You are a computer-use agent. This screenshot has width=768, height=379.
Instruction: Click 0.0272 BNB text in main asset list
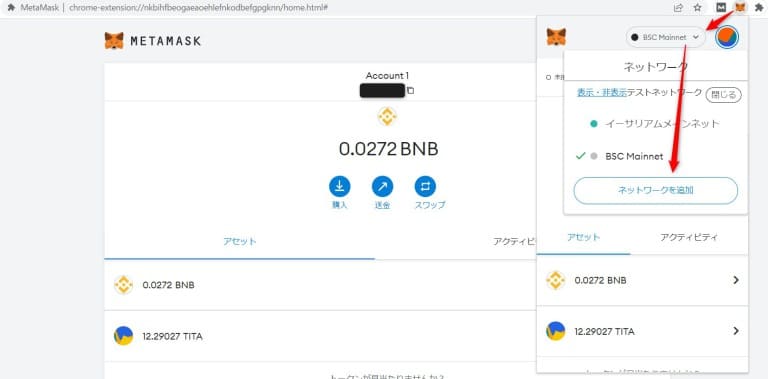168,285
